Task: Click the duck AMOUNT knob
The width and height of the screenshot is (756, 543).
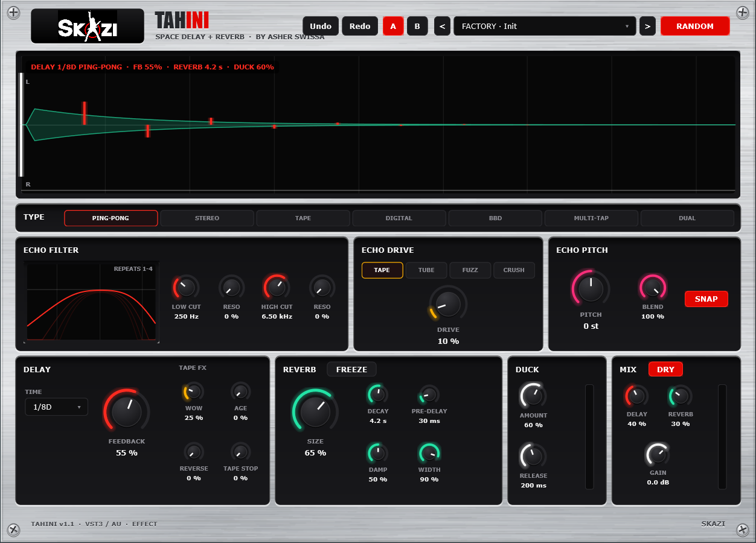Action: [x=533, y=396]
